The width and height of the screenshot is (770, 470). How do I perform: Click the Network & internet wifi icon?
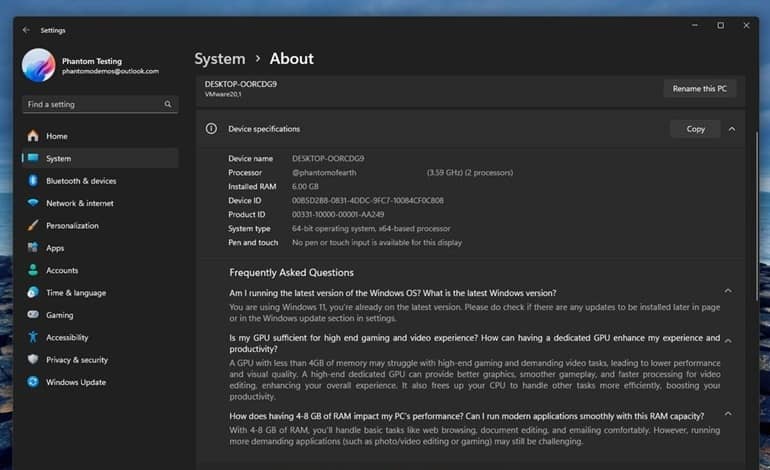click(x=33, y=203)
